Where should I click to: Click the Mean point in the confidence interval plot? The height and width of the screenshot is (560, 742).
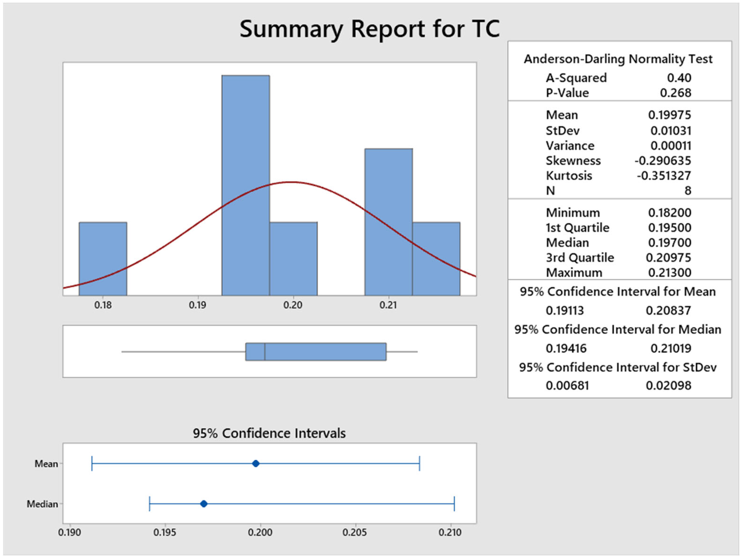(x=256, y=464)
